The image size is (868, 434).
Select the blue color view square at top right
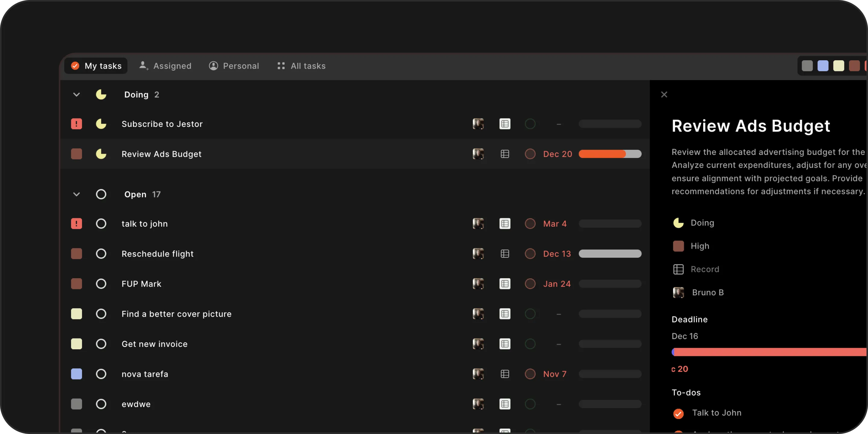[x=823, y=66]
